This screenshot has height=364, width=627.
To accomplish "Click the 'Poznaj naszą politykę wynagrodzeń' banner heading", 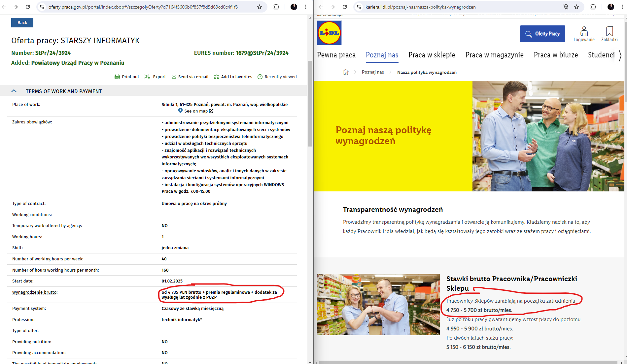I will (383, 136).
